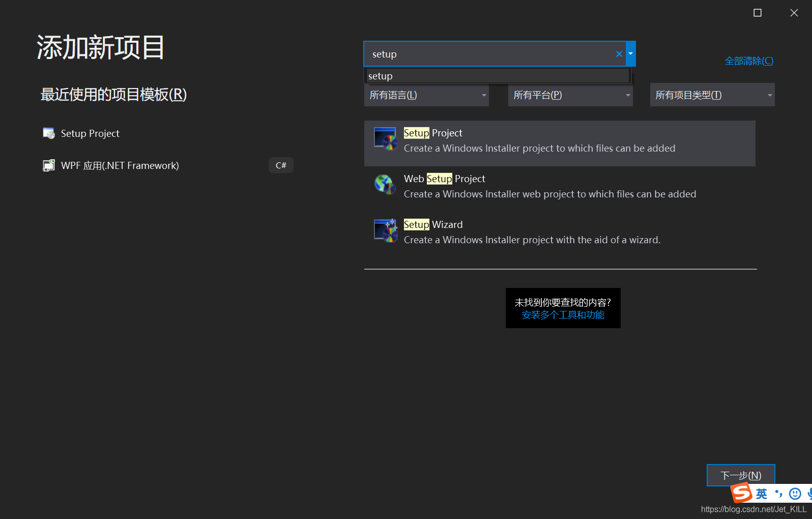Click the WPF 应用 template icon
Image resolution: width=812 pixels, height=519 pixels.
click(49, 165)
